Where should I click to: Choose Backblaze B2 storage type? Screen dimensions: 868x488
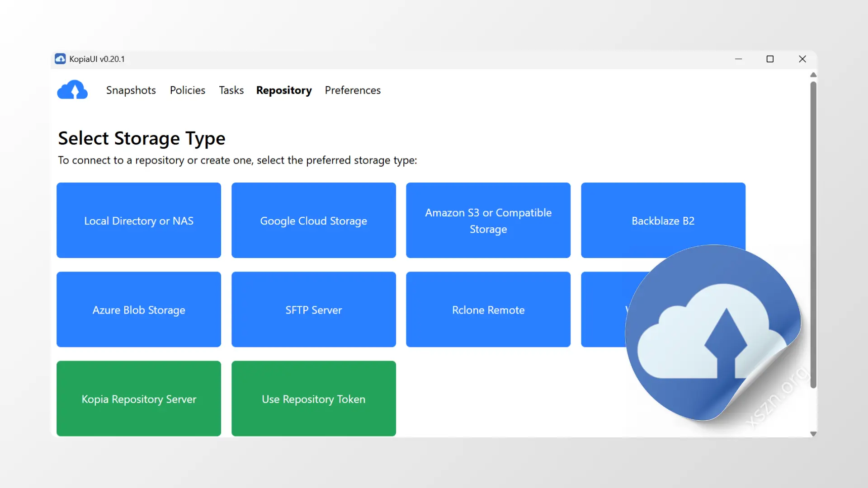663,221
